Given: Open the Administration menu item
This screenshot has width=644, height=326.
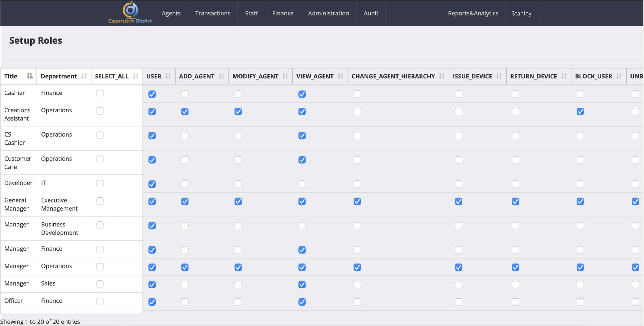Looking at the screenshot, I should pos(328,13).
